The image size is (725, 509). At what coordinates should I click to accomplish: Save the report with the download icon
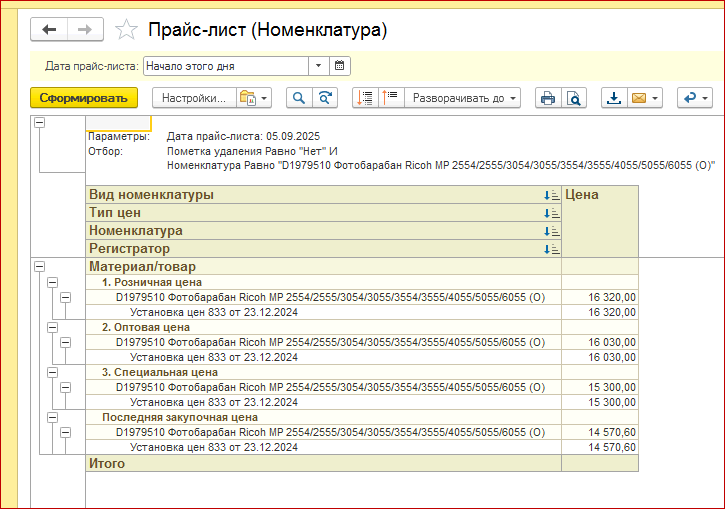click(614, 98)
